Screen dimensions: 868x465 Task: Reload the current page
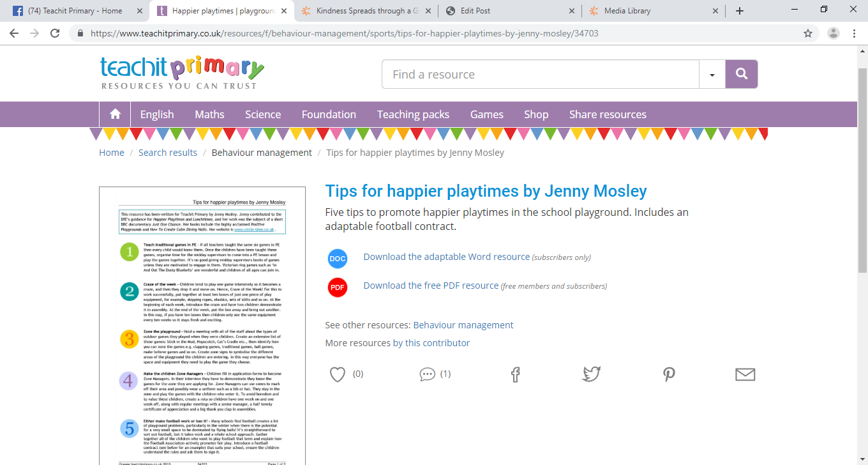point(55,33)
